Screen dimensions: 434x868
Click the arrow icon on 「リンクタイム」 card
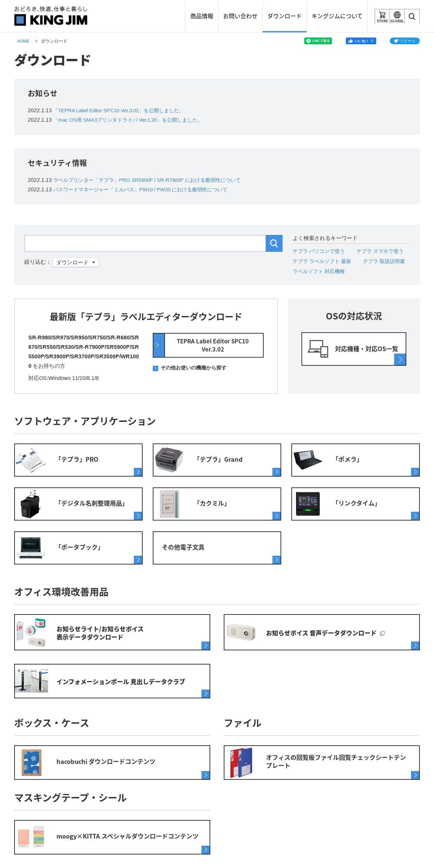415,516
